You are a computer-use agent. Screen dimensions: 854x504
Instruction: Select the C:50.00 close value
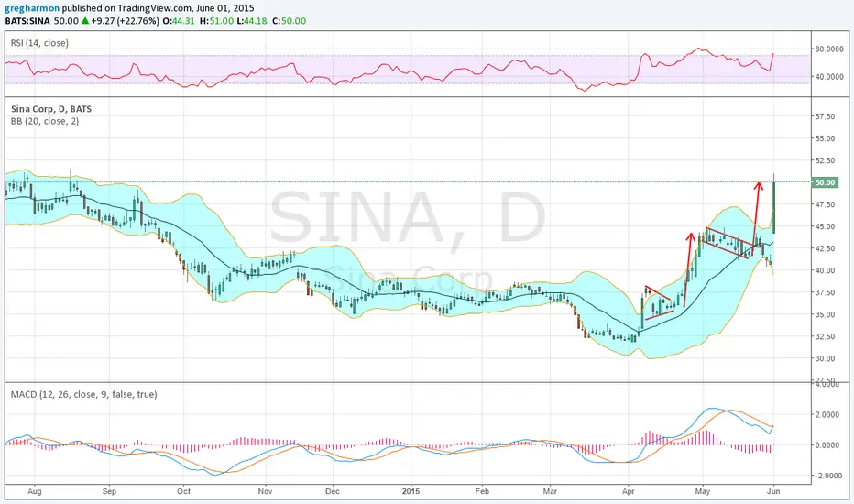pos(289,21)
